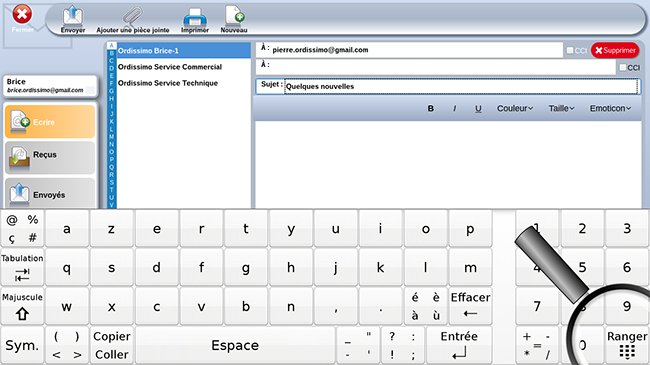Tap the number 5 key
650x365 pixels.
[x=582, y=268]
